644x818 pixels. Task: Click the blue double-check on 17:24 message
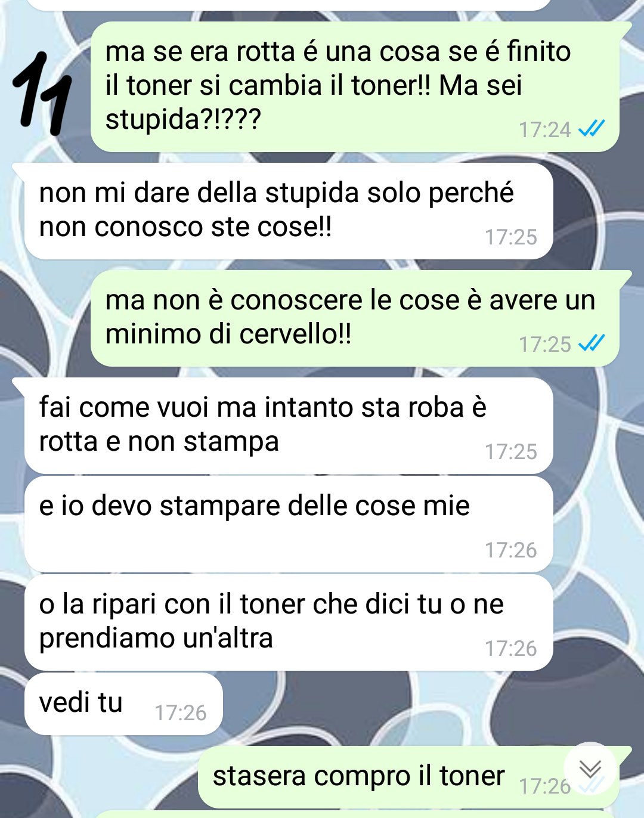(592, 128)
